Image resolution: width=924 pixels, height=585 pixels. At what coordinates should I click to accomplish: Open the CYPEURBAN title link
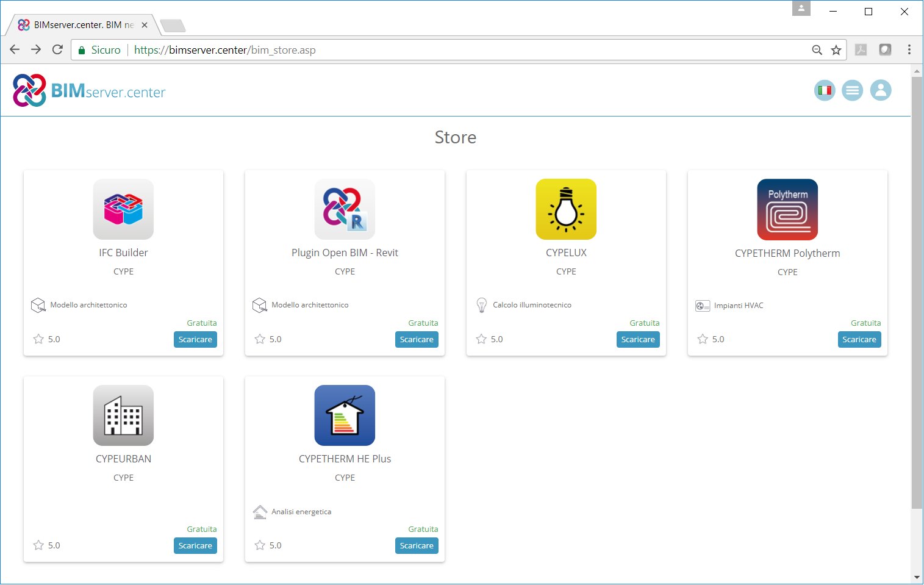123,459
